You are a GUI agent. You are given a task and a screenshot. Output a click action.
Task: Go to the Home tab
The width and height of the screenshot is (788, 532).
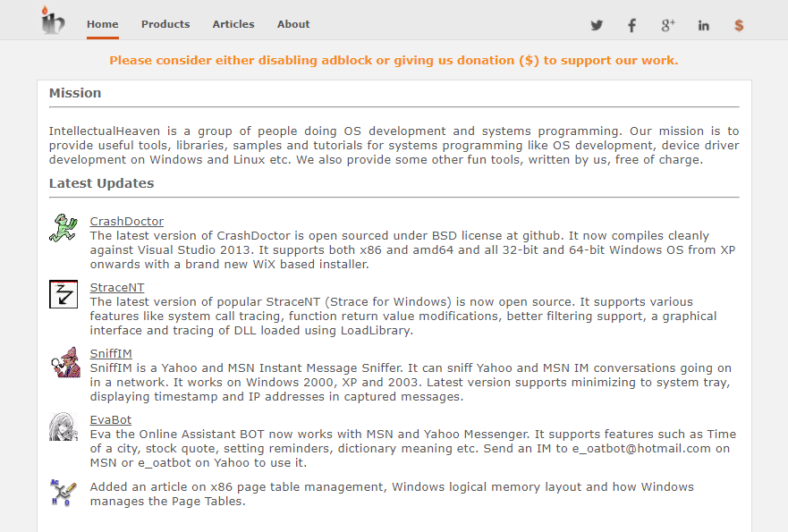click(103, 24)
